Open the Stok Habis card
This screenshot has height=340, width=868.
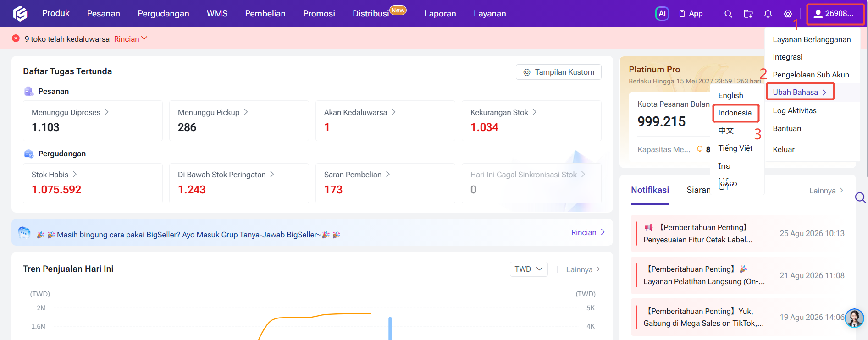93,183
